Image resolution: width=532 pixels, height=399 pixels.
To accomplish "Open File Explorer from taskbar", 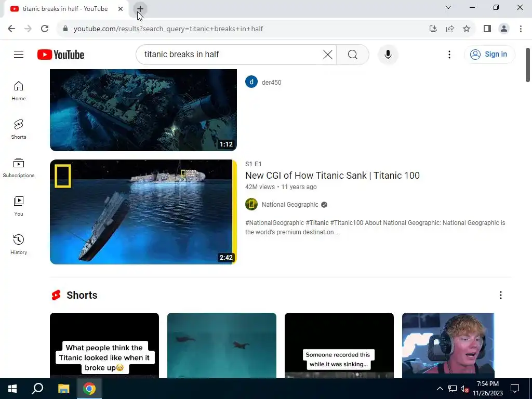I will click(63, 389).
